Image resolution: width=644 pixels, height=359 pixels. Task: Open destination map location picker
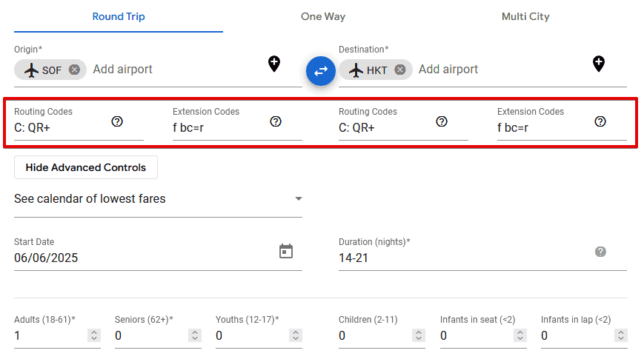point(599,64)
